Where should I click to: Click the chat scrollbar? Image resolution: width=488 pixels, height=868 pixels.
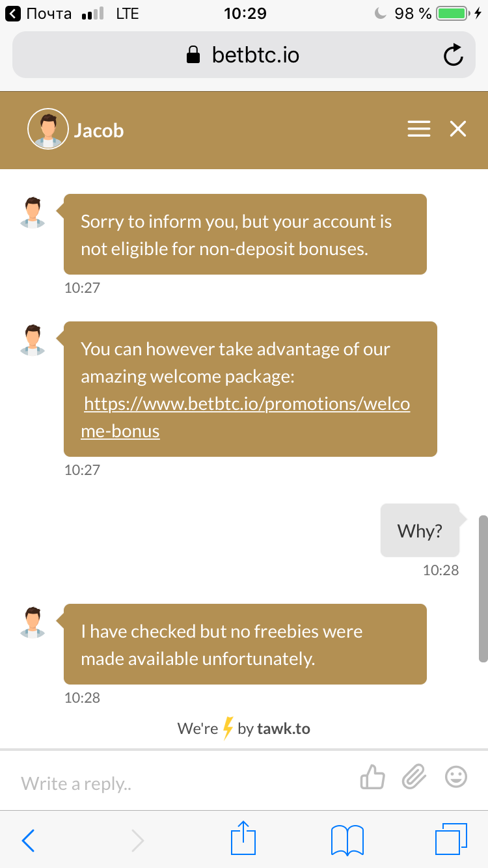[483, 589]
